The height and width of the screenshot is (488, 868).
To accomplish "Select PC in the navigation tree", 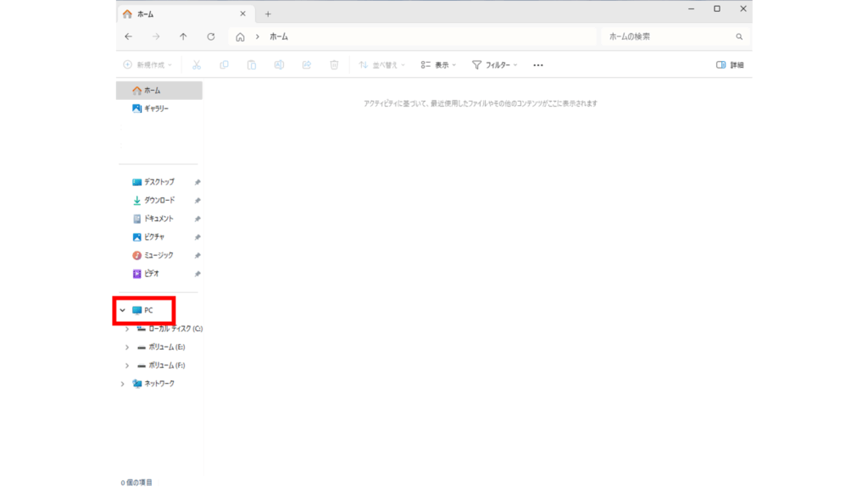I will click(x=142, y=310).
